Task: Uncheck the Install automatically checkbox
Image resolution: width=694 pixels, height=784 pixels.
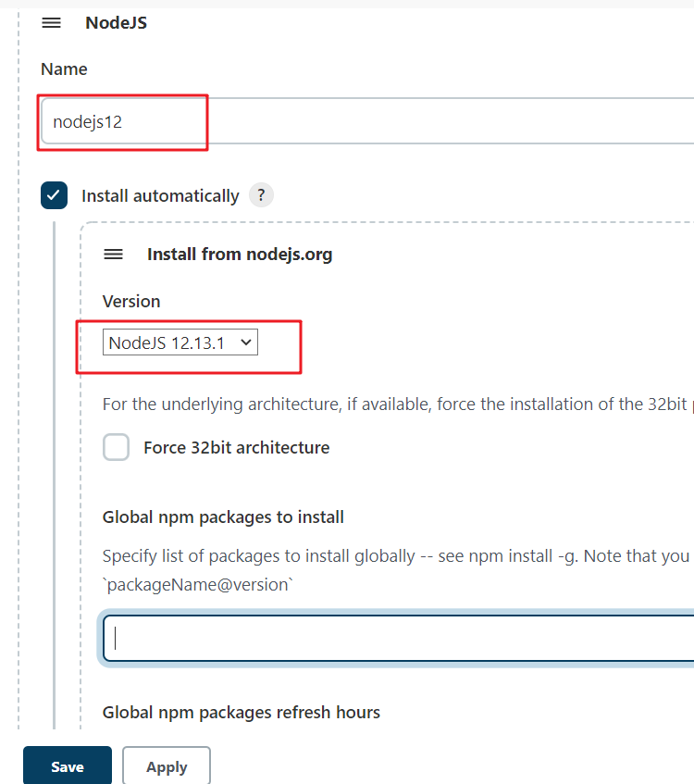Action: [x=54, y=195]
